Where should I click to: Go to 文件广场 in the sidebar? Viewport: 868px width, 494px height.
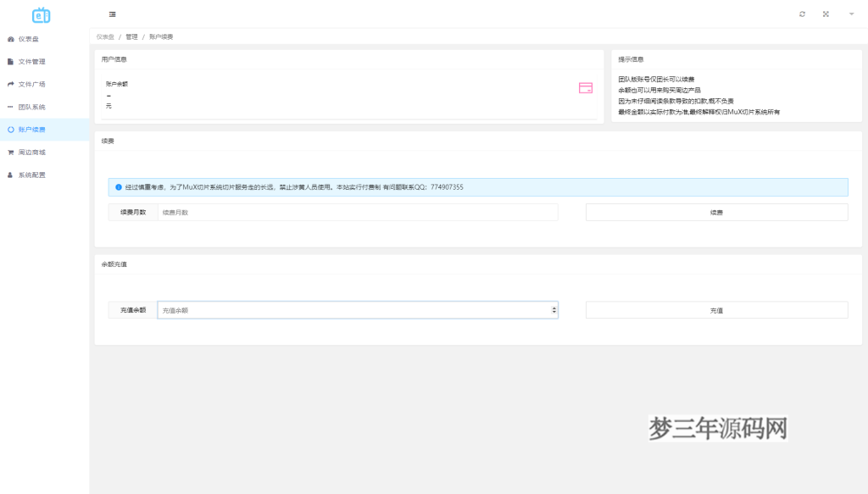click(31, 85)
